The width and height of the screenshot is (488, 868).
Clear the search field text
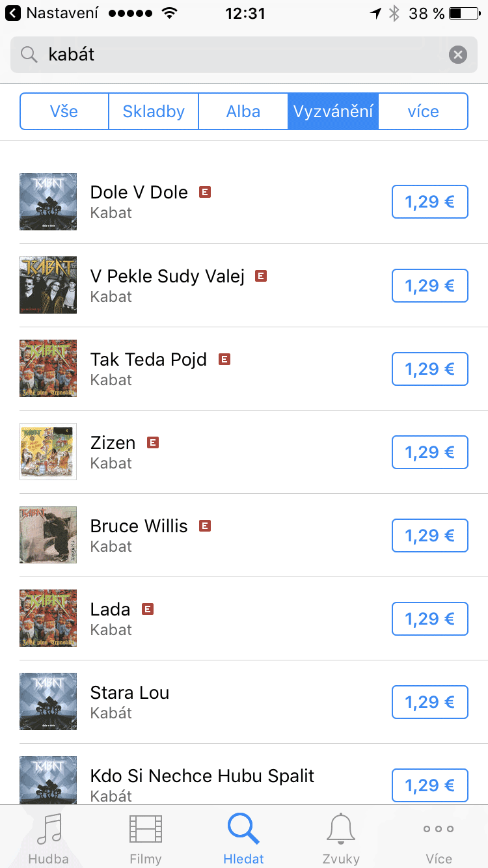click(458, 55)
